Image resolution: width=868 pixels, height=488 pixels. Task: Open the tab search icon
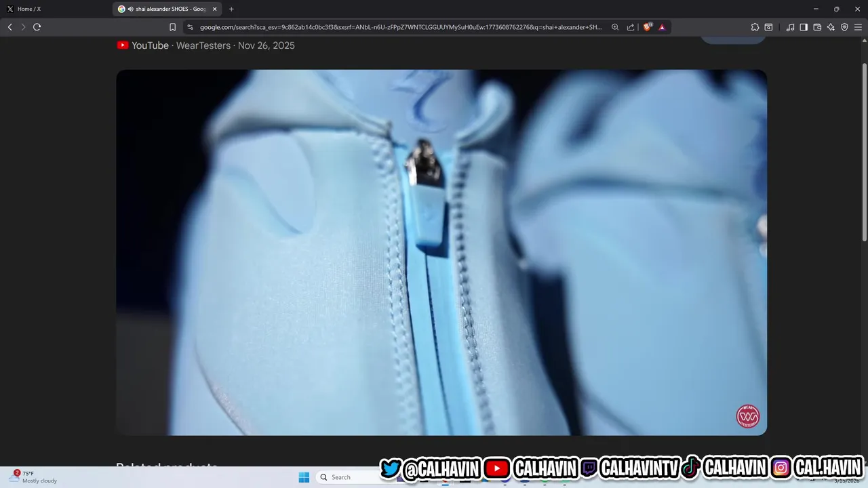tap(768, 27)
